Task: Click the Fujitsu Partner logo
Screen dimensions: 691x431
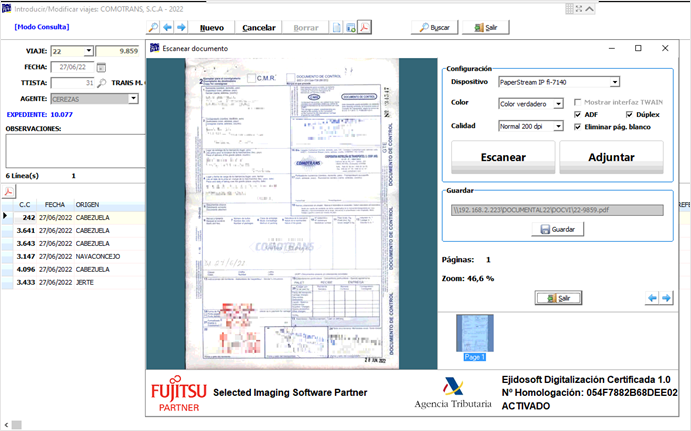Action: point(178,394)
